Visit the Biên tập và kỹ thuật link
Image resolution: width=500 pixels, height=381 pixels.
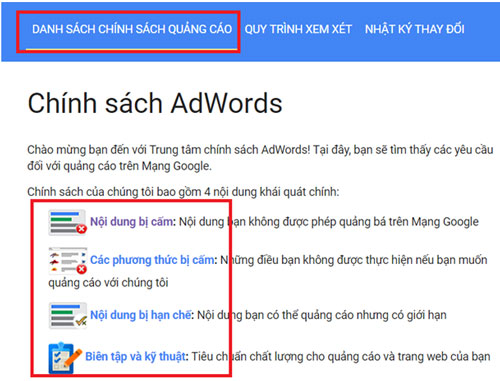135,357
